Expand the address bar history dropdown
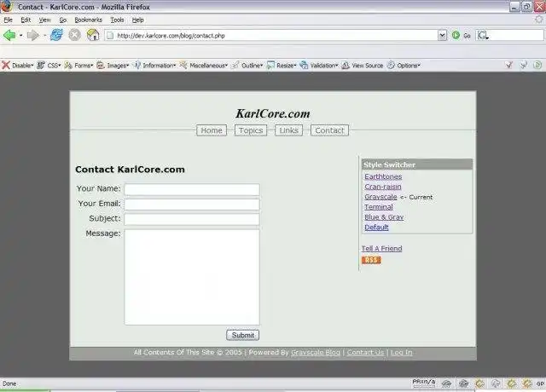This screenshot has width=546, height=392. click(x=442, y=35)
